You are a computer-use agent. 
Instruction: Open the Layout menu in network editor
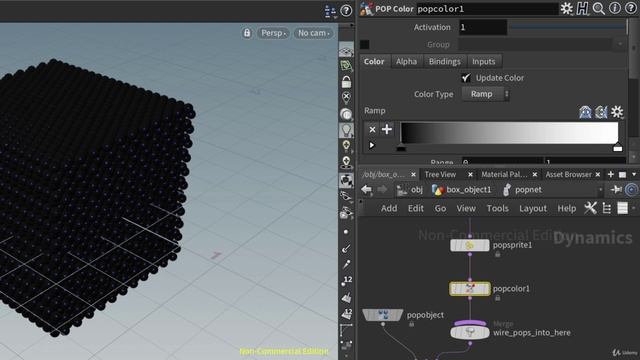point(533,208)
